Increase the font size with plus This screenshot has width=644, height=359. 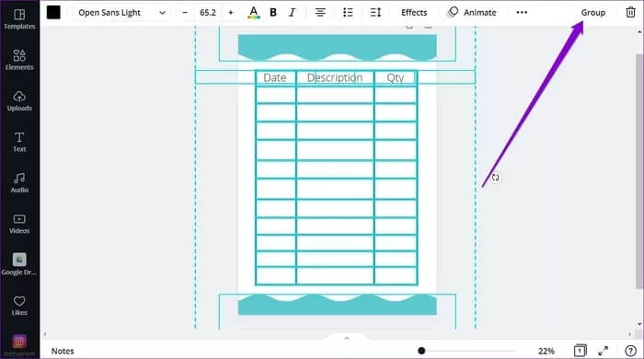pyautogui.click(x=231, y=13)
